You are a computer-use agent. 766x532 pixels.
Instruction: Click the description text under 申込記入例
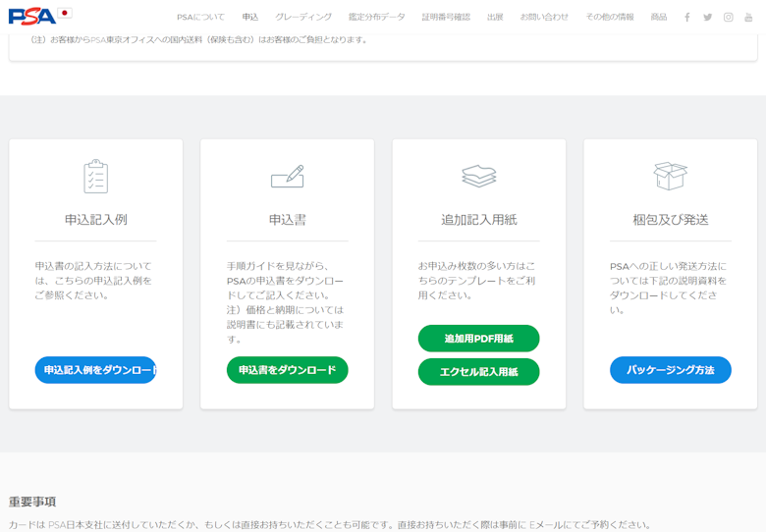(x=93, y=281)
